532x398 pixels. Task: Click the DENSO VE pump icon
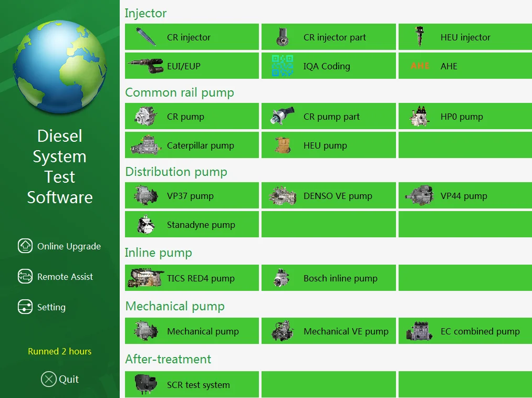click(x=283, y=195)
